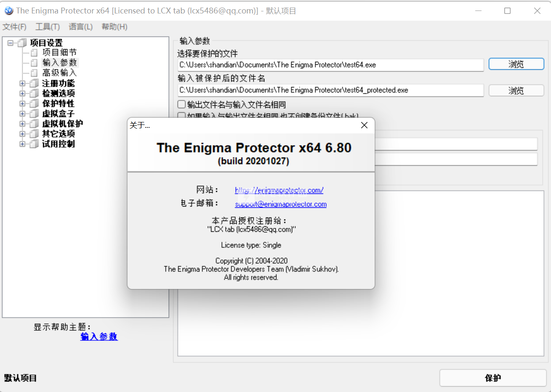Viewport: 551px width, 392px height.
Task: Open the enigmaprotector.com website link
Action: (279, 190)
